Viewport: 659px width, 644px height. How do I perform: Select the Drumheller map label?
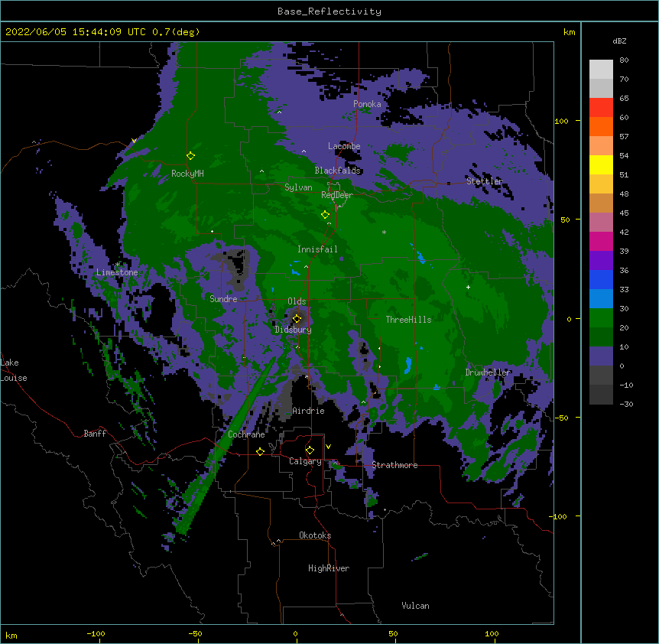[488, 372]
